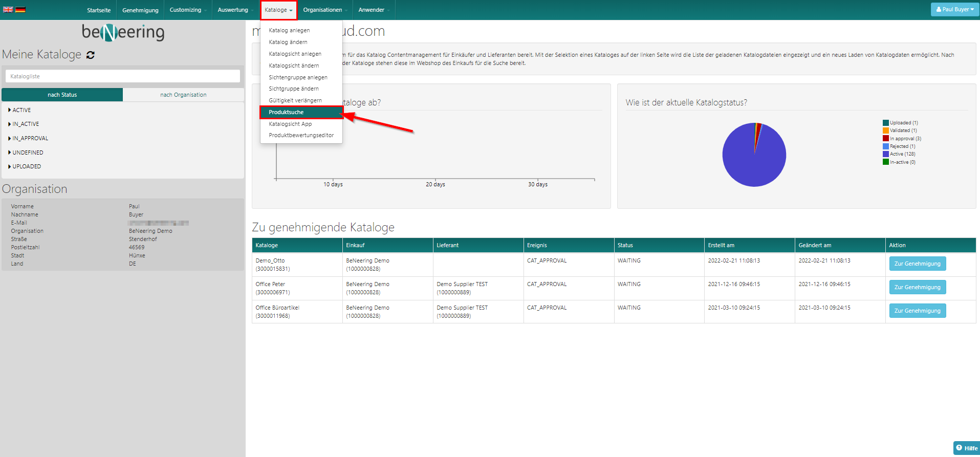Screen dimensions: 980x457
Task: Choose Katalog anlegen menu entry
Action: pos(289,30)
